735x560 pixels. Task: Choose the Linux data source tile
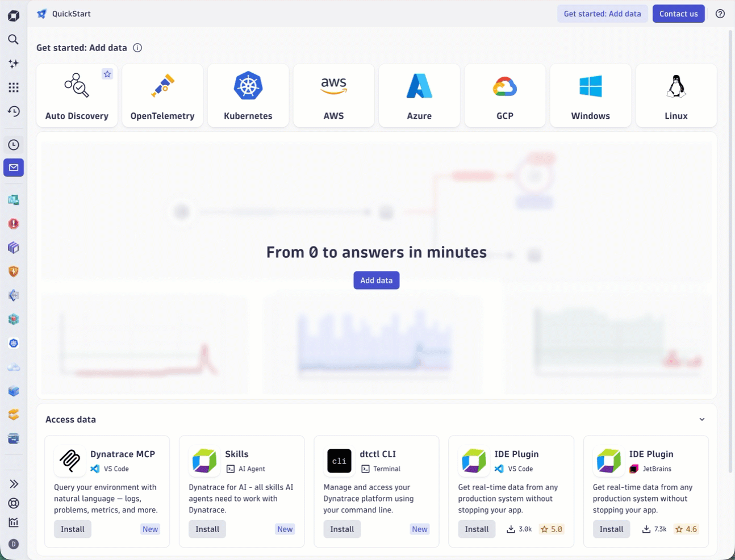(x=676, y=95)
